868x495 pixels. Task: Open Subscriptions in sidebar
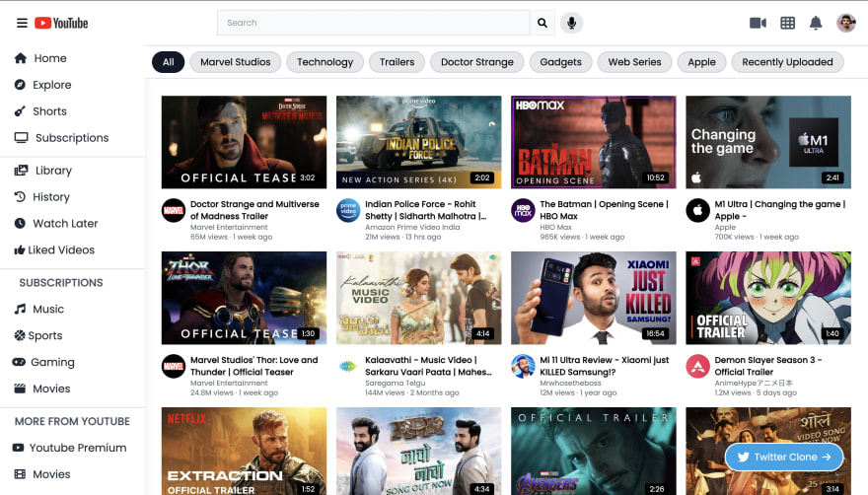[x=61, y=138]
